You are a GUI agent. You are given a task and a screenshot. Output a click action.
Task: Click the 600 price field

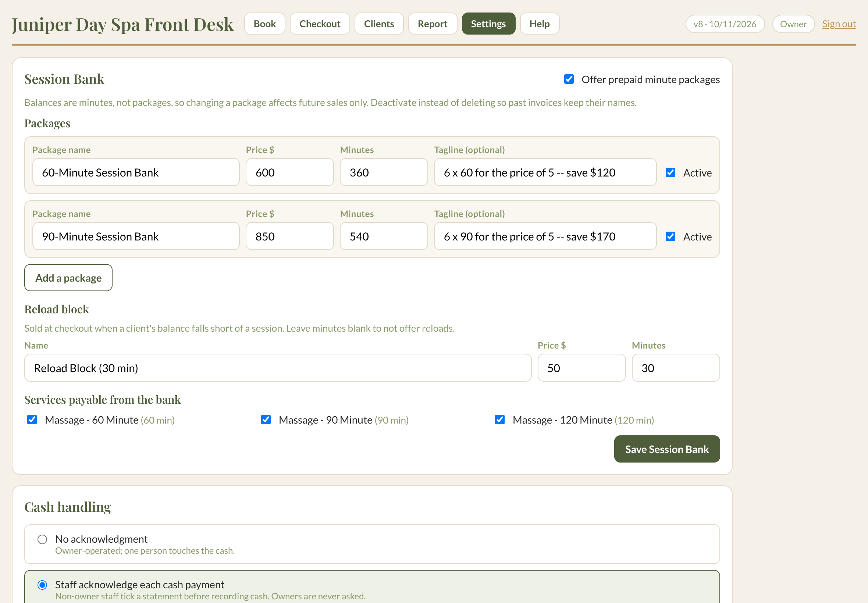click(x=289, y=172)
